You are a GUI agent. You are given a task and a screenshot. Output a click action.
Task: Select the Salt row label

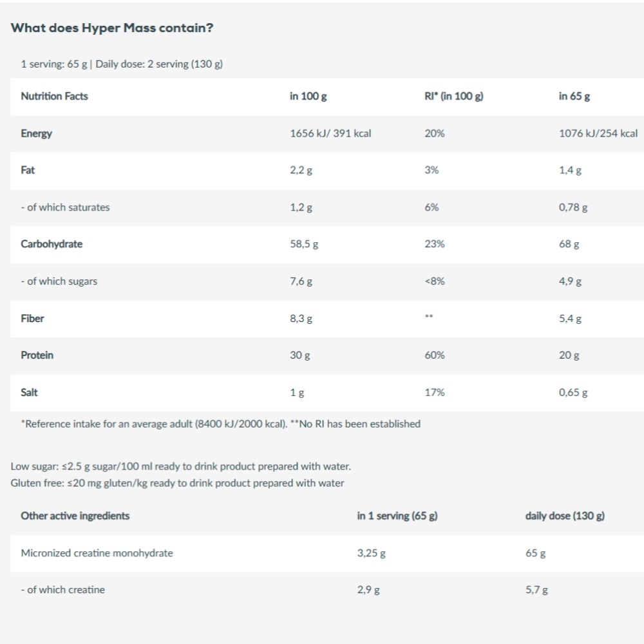click(x=29, y=392)
